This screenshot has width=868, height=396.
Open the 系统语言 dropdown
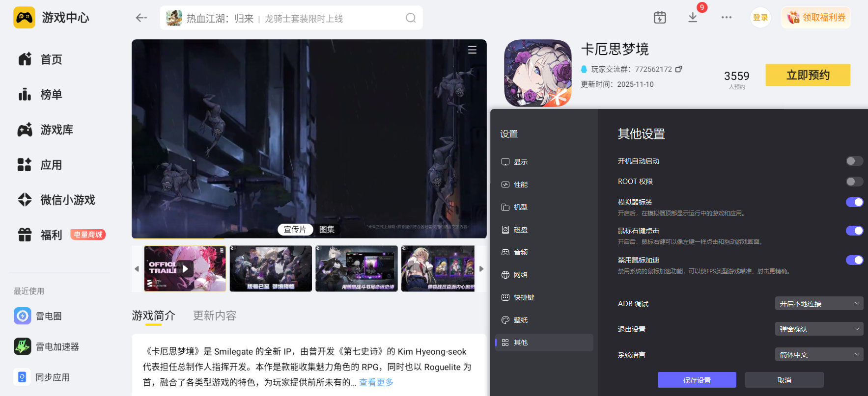[818, 355]
